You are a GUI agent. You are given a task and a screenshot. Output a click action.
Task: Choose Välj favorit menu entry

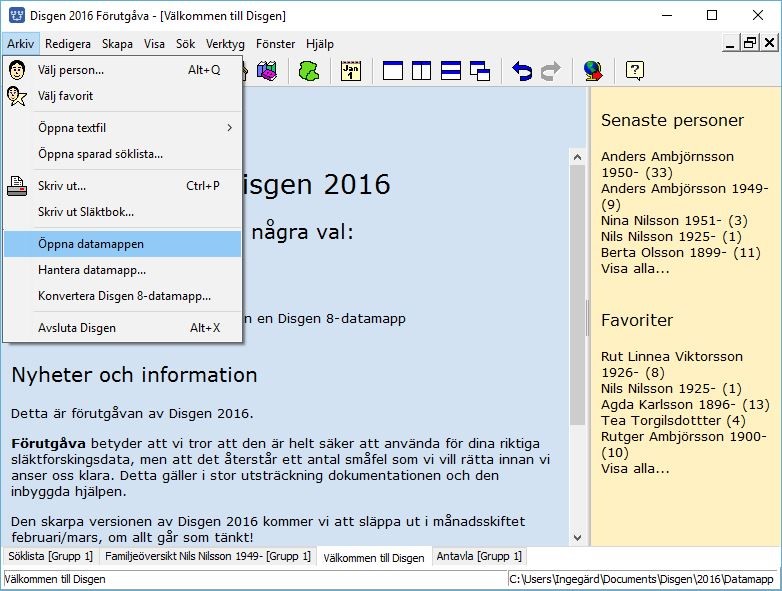point(123,96)
